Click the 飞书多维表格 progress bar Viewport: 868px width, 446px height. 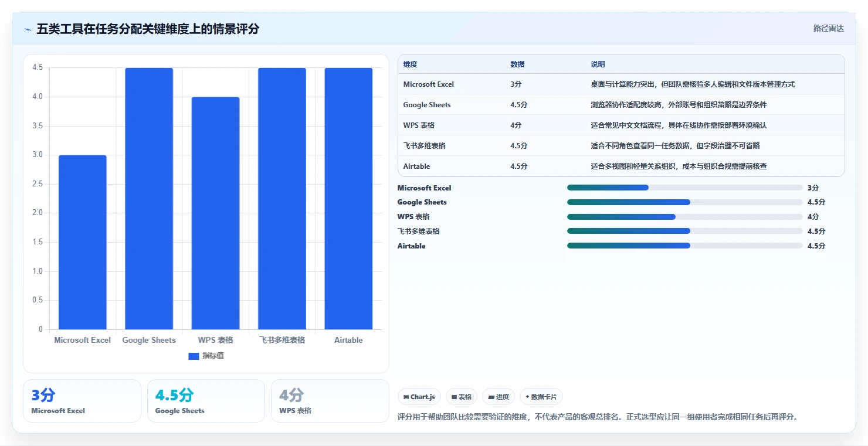click(x=685, y=231)
